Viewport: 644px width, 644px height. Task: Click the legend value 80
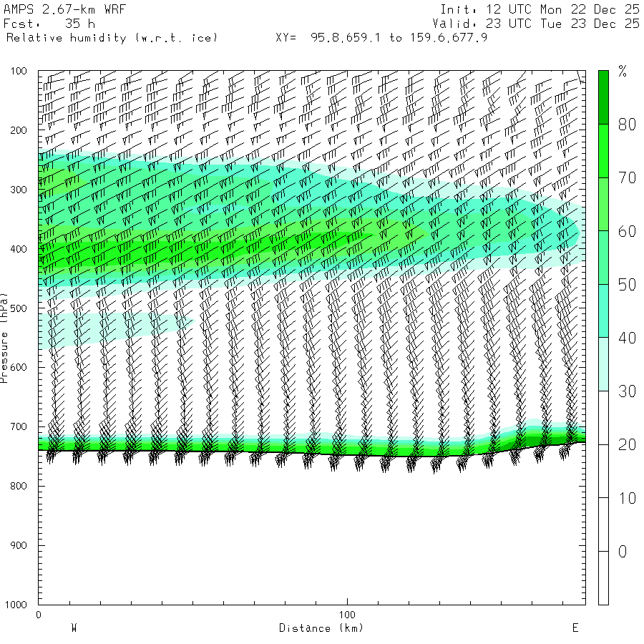point(627,125)
